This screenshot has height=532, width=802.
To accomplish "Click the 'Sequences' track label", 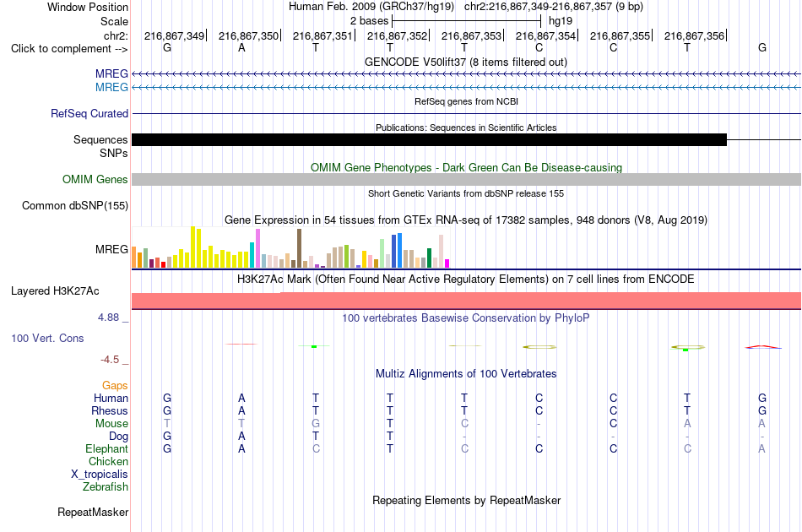I will (x=100, y=139).
